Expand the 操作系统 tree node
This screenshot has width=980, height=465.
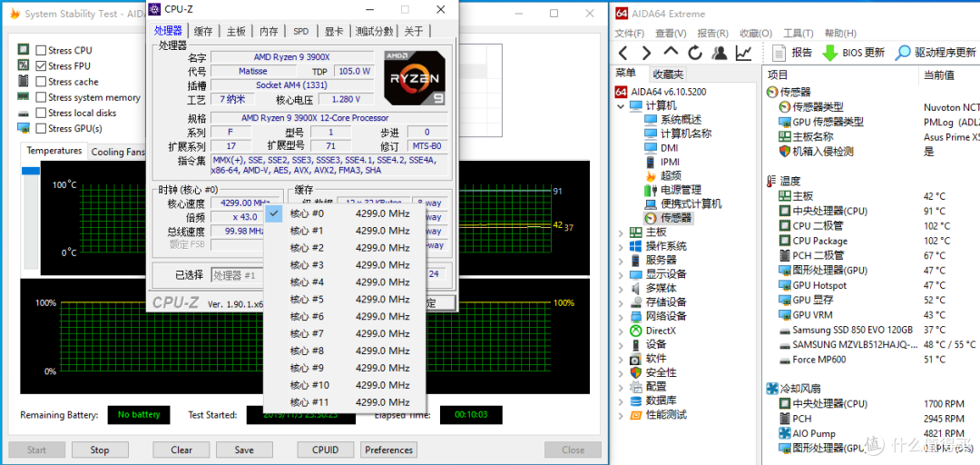coord(621,246)
